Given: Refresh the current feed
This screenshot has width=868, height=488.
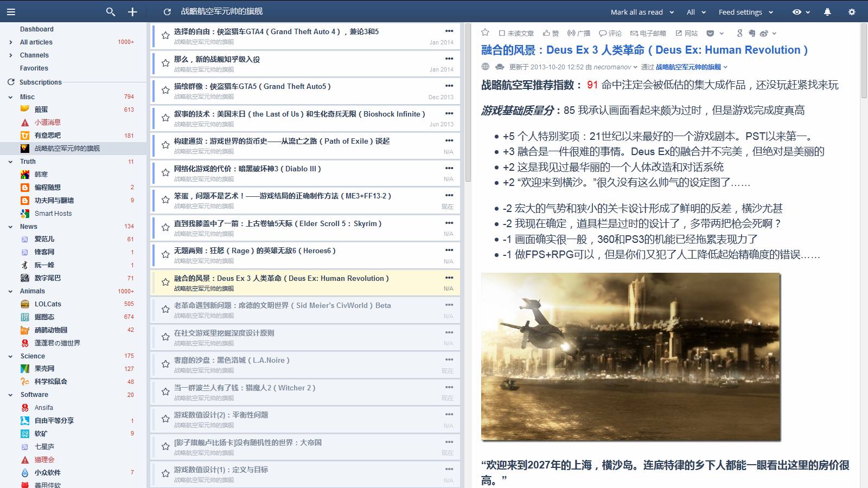Looking at the screenshot, I should [167, 11].
